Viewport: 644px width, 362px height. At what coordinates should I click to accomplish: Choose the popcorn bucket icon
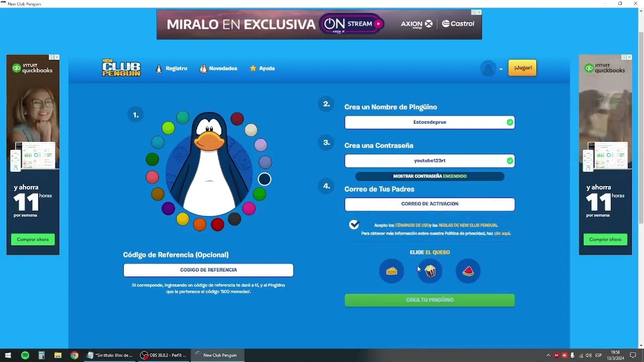click(x=430, y=271)
